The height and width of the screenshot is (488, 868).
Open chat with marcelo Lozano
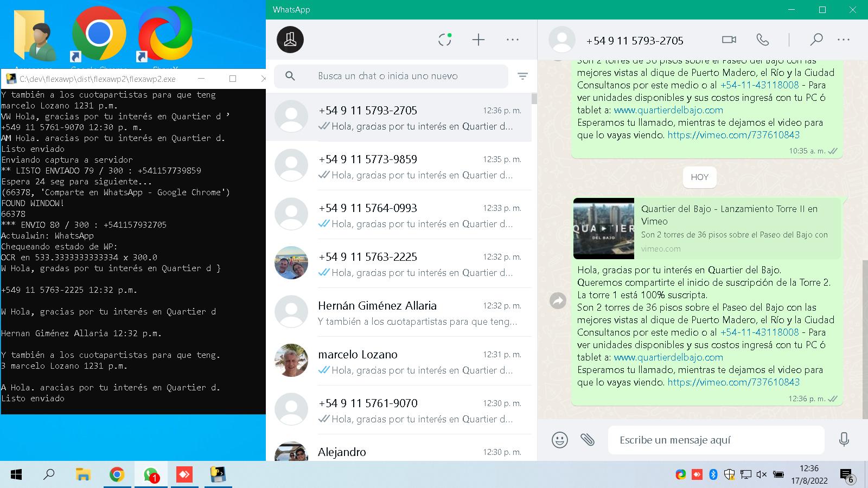399,361
